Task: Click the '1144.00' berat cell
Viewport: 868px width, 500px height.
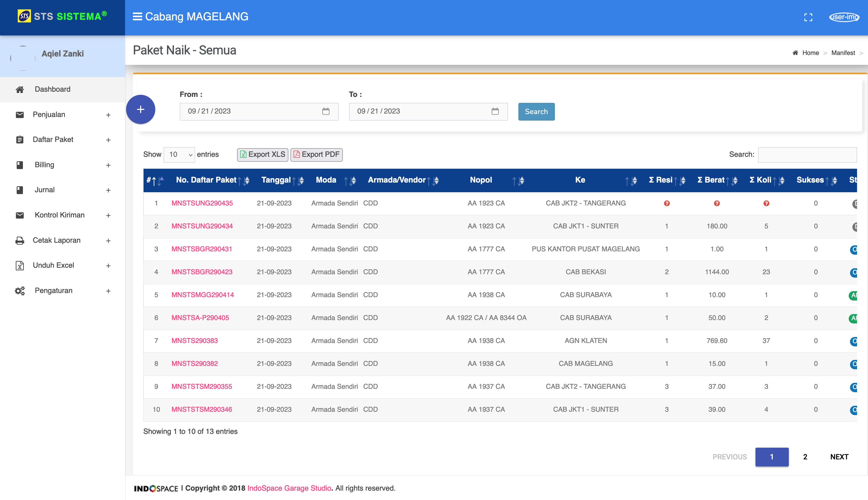Action: click(717, 272)
